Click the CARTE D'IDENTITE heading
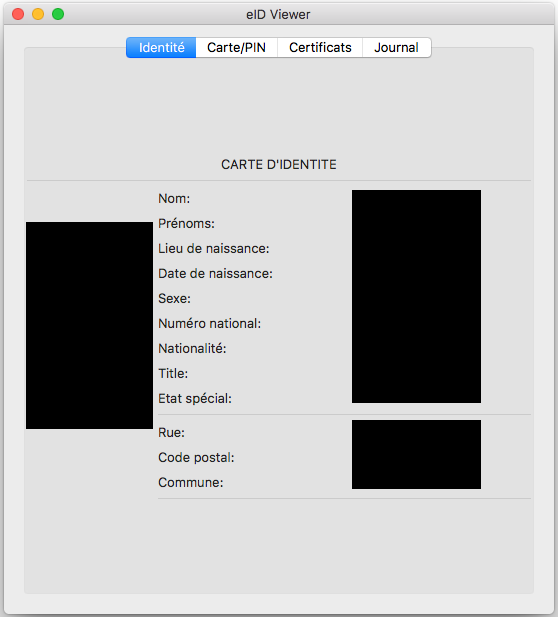Screen dimensions: 558x617 279,164
